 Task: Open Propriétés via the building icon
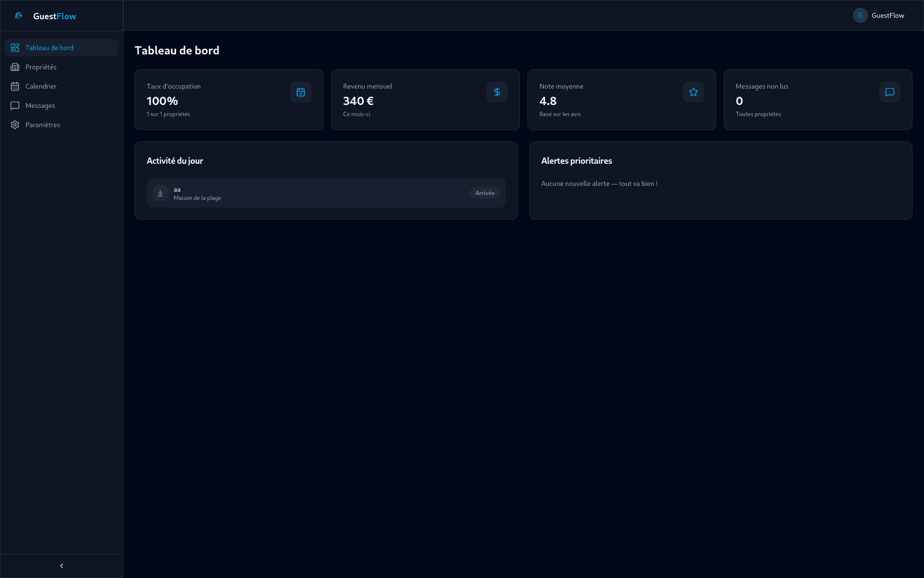pos(15,67)
